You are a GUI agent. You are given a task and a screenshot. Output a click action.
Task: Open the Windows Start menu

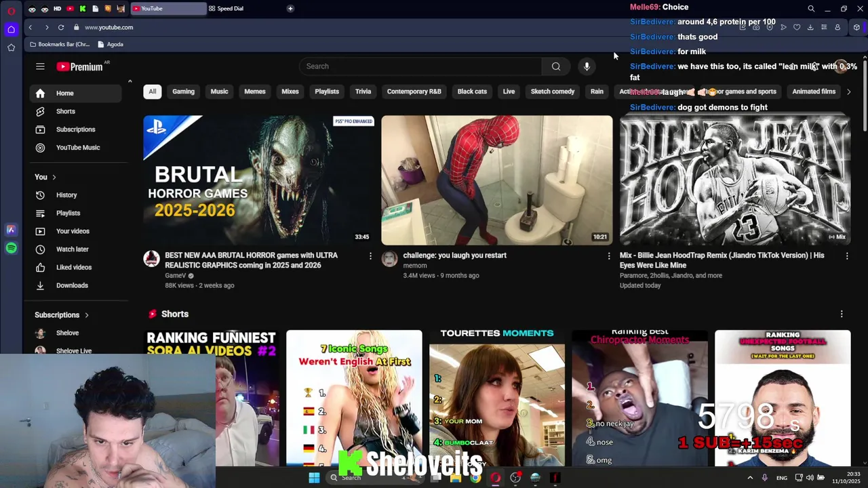coord(314,478)
